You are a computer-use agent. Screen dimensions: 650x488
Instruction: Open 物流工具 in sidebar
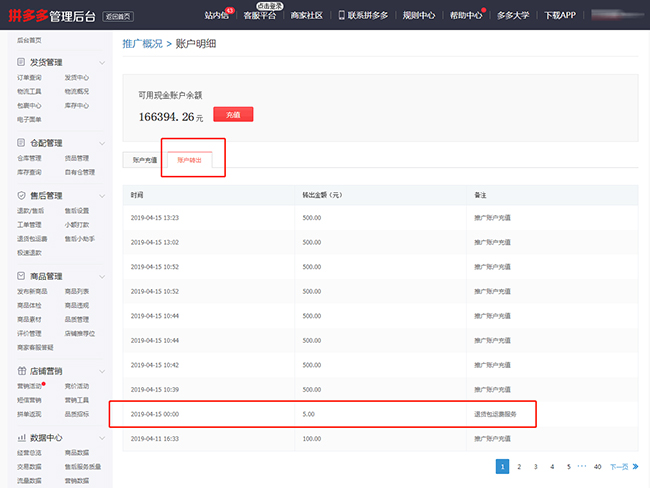click(29, 91)
